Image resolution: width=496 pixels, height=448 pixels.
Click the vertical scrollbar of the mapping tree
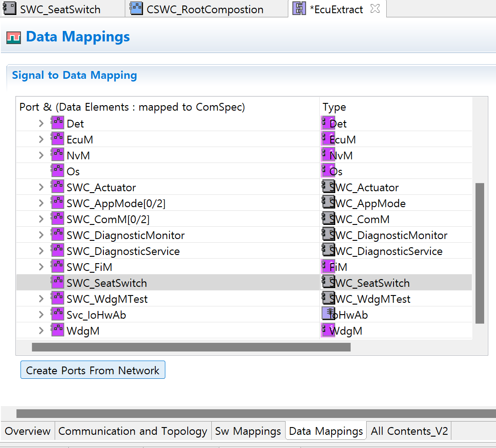click(480, 253)
